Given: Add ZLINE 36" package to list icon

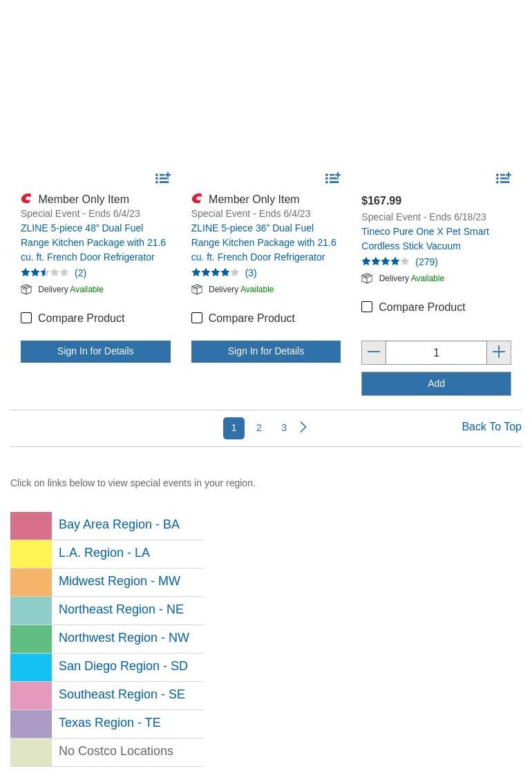Looking at the screenshot, I should click(333, 178).
